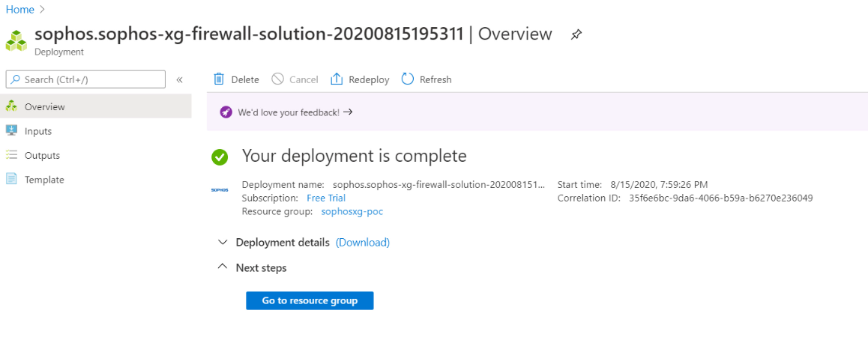
Task: Select Overview in the sidebar
Action: click(44, 106)
